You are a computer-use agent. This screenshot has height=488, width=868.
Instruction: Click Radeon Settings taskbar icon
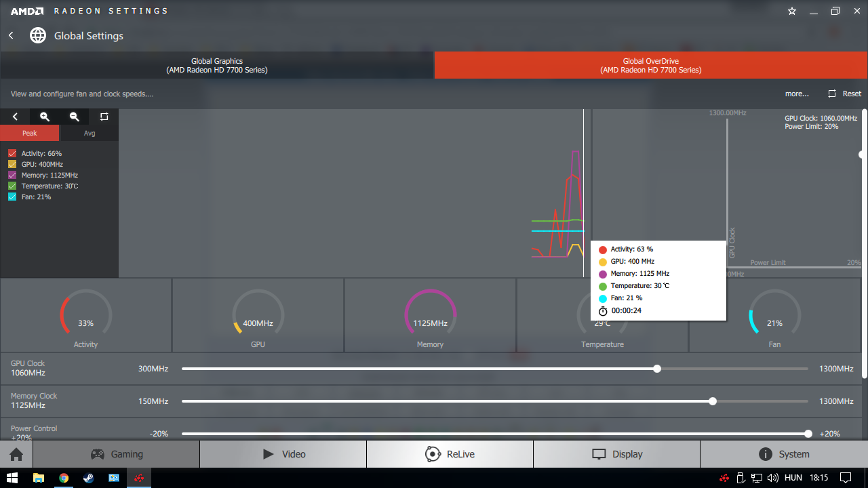tap(138, 478)
